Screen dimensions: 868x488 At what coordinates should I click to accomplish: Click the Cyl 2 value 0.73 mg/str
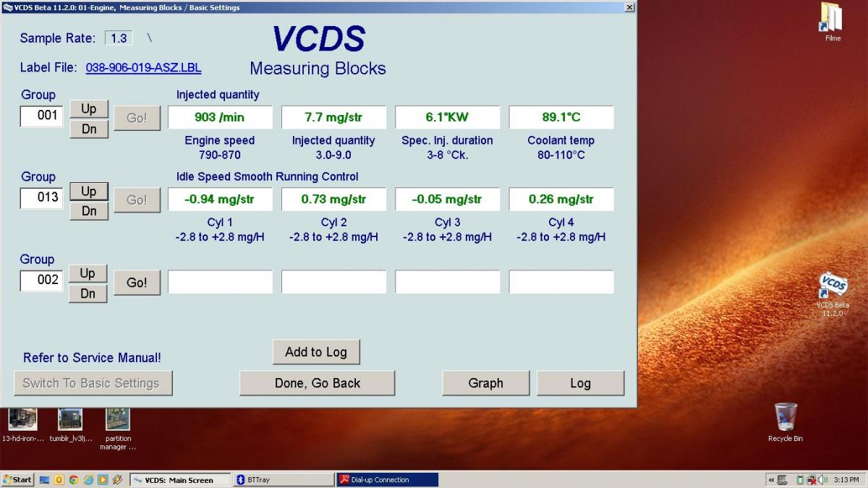coord(333,200)
